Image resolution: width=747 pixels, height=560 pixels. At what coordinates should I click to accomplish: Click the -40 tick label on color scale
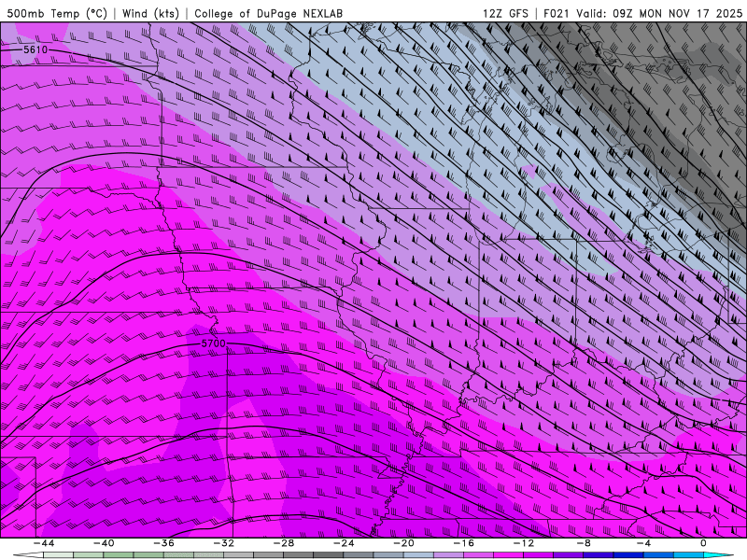[104, 543]
